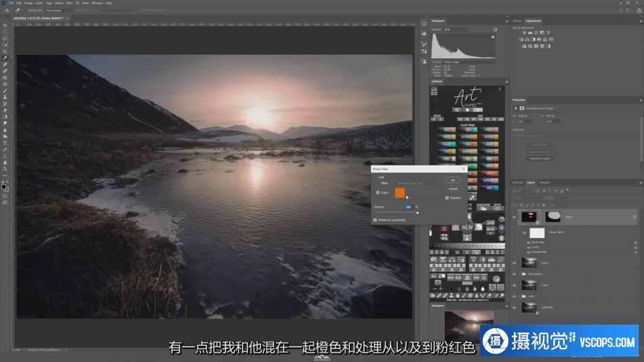Select the Lasso tool
Image resolution: width=644 pixels, height=362 pixels.
tap(5, 38)
